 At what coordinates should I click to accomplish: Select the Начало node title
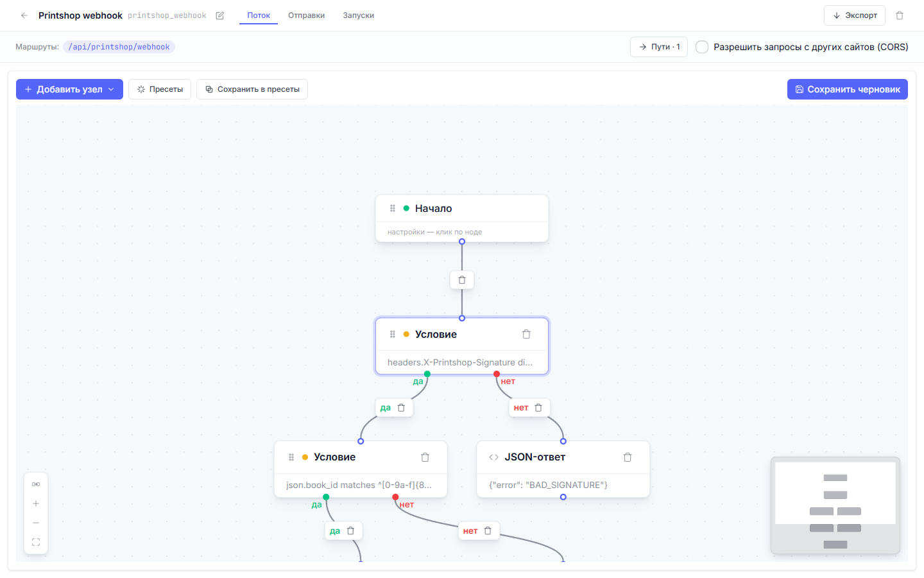[x=434, y=209]
